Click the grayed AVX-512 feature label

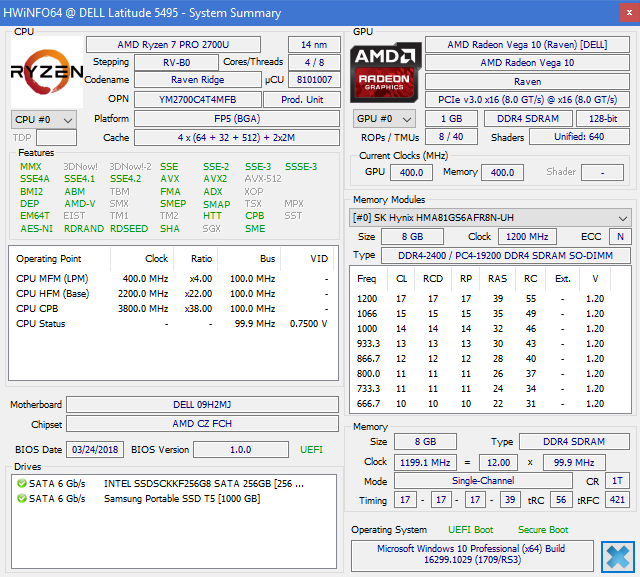(x=263, y=179)
